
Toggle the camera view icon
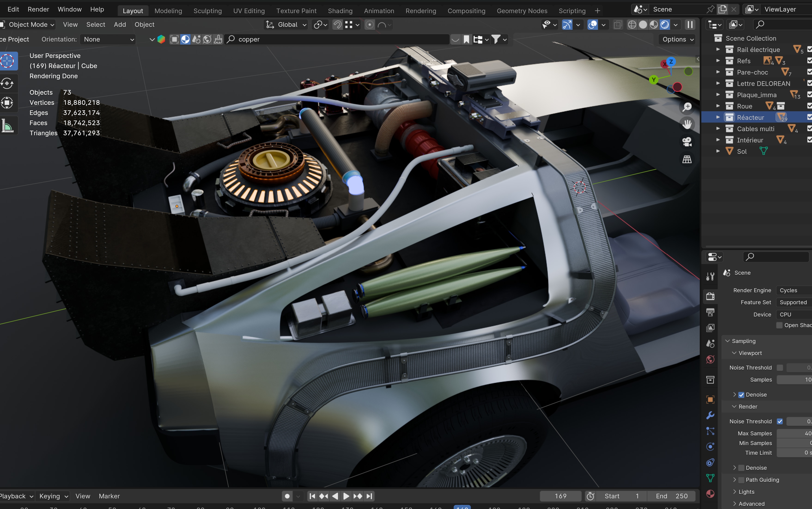687,142
